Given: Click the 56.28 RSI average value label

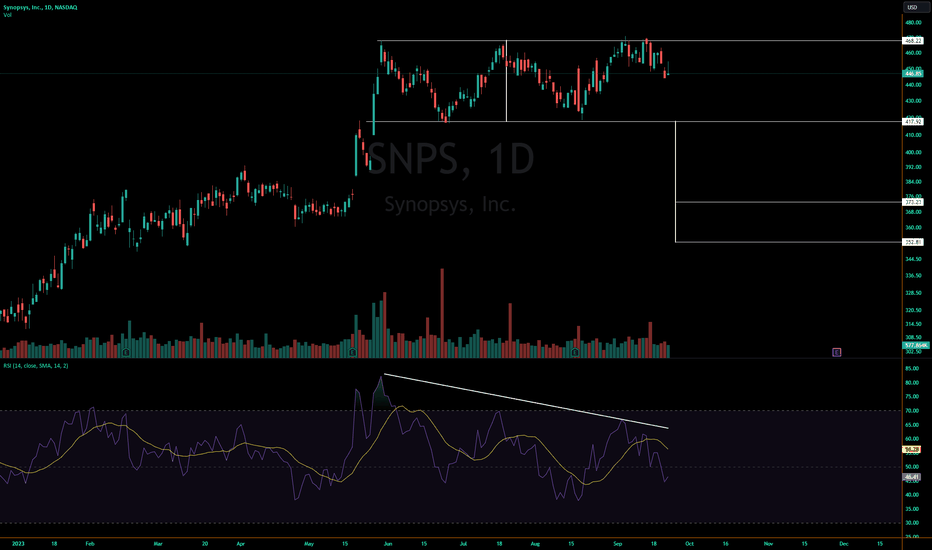Looking at the screenshot, I should click(x=912, y=450).
